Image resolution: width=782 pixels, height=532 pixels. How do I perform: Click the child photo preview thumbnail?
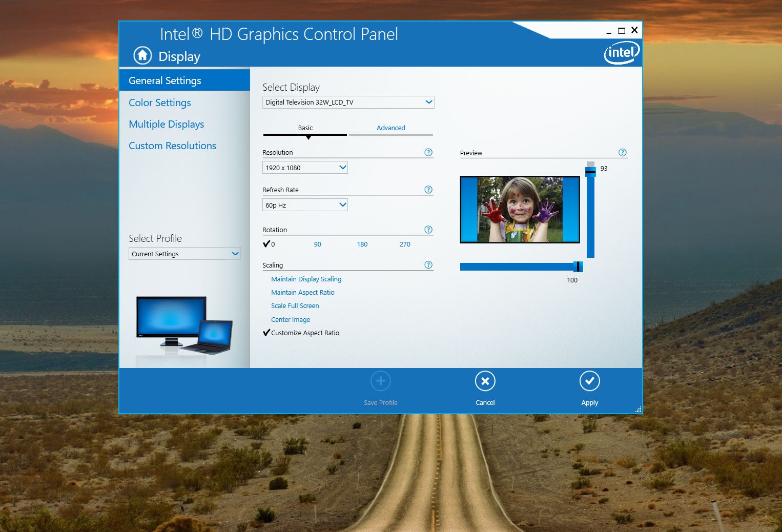[x=520, y=209]
